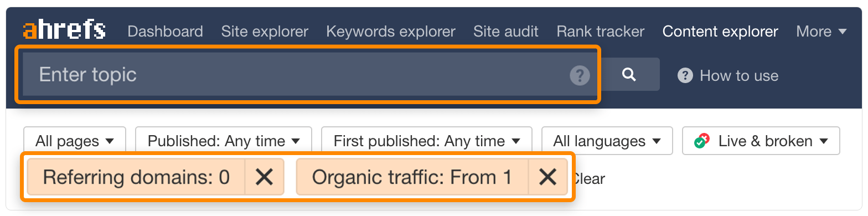Open the All languages dropdown
Viewport: 868px width, 216px height.
click(x=607, y=141)
